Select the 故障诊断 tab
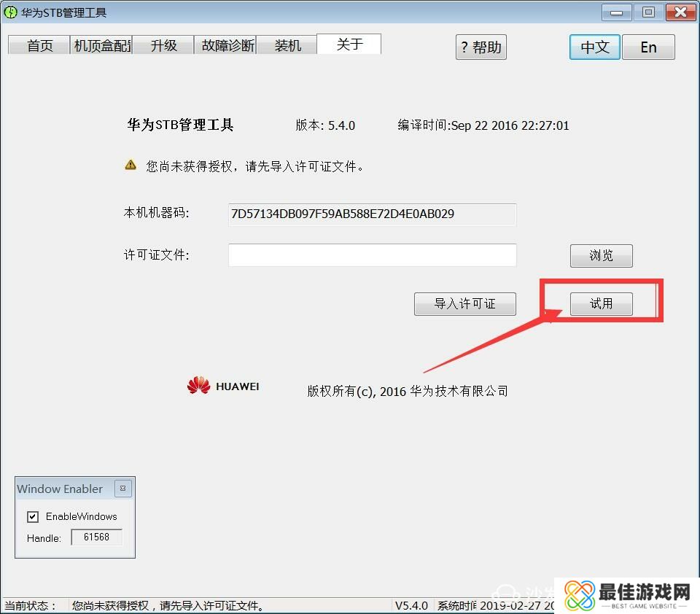The width and height of the screenshot is (700, 614). coord(227,45)
